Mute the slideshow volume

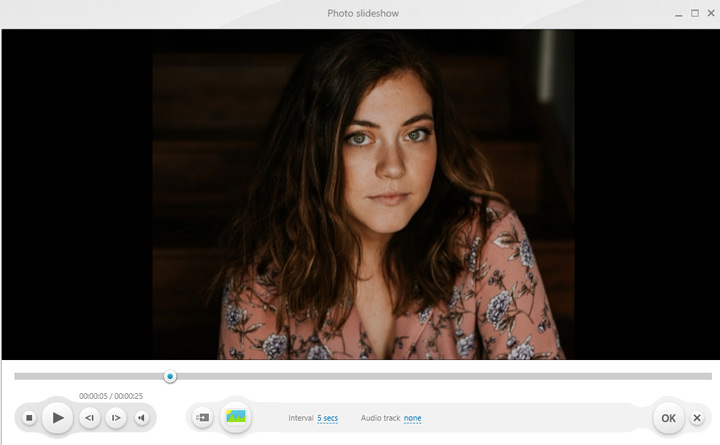pyautogui.click(x=141, y=418)
